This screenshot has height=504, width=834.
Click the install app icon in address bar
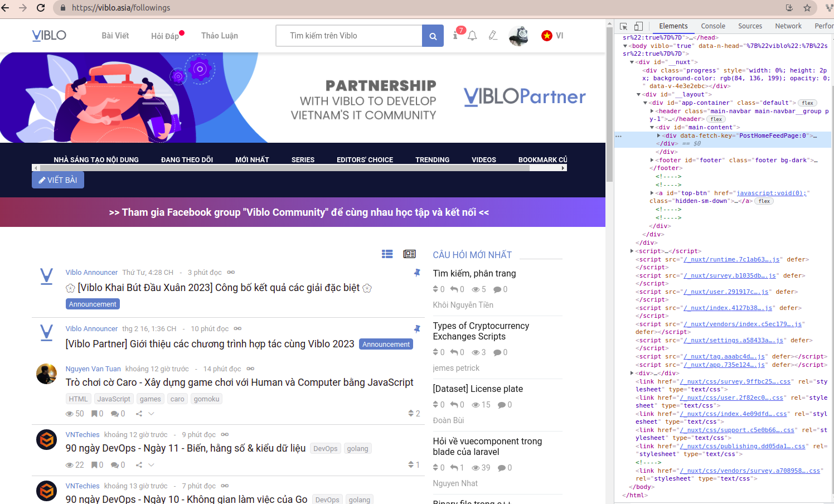coord(789,8)
